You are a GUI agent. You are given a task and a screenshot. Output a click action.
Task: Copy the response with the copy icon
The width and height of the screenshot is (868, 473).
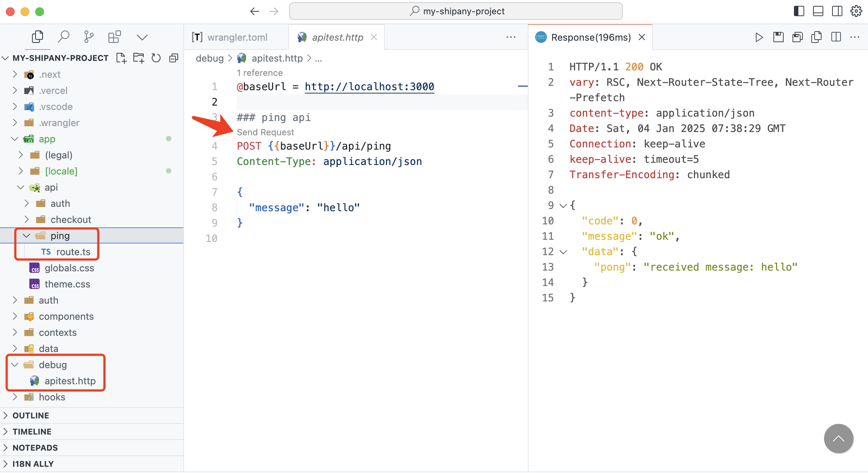(x=816, y=37)
